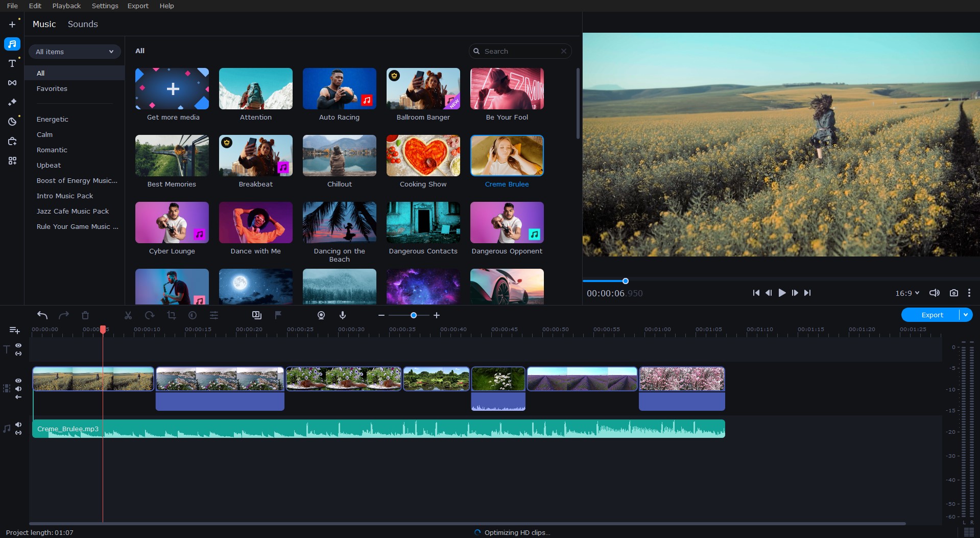
Task: Select the Chillout music thumbnail
Action: pos(340,156)
